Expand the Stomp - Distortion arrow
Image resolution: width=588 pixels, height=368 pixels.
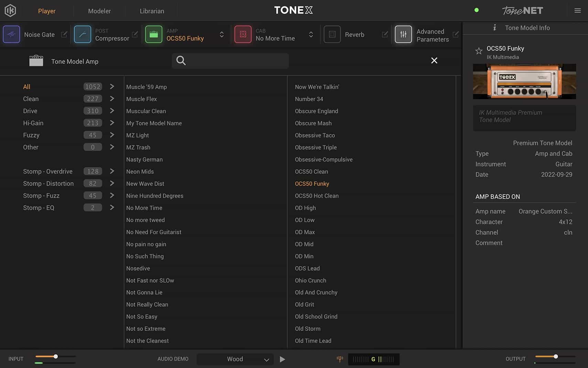pos(112,183)
